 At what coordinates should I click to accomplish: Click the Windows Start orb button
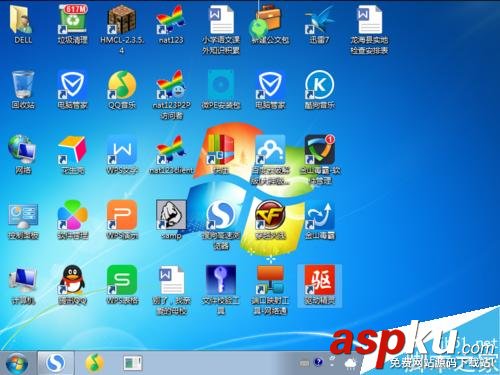coord(17,363)
